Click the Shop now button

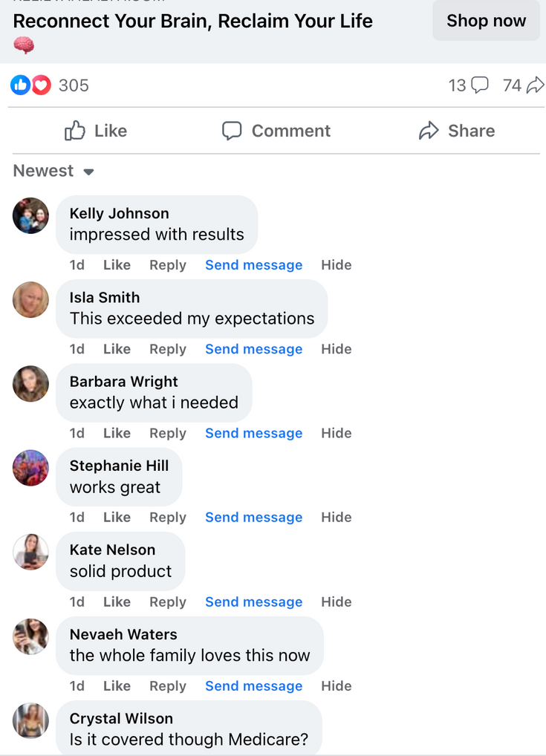pyautogui.click(x=486, y=20)
